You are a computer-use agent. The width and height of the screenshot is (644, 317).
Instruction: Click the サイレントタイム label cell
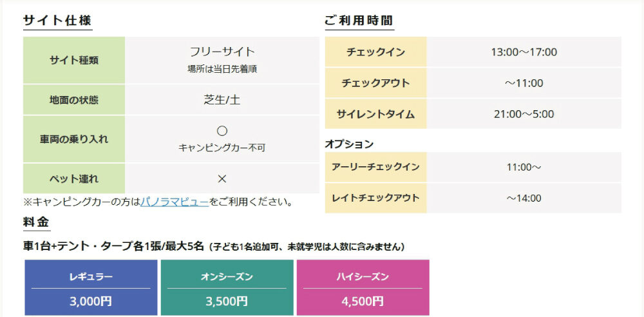pyautogui.click(x=376, y=114)
